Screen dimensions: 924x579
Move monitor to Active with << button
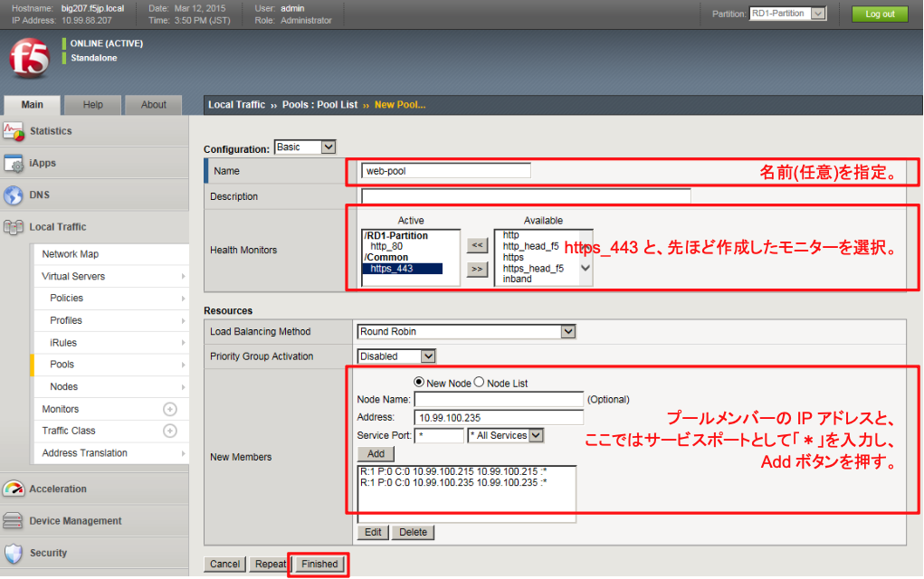point(477,245)
